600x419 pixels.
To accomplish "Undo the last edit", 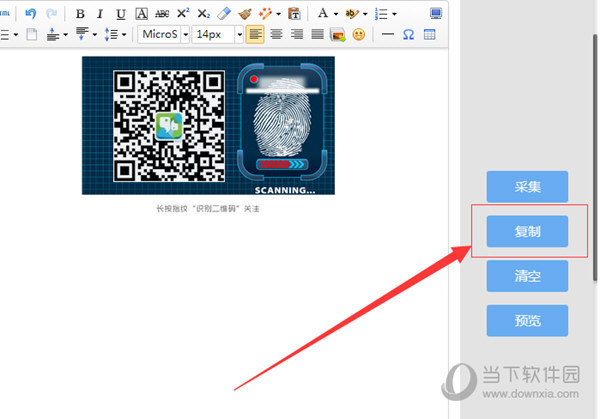I will [31, 14].
